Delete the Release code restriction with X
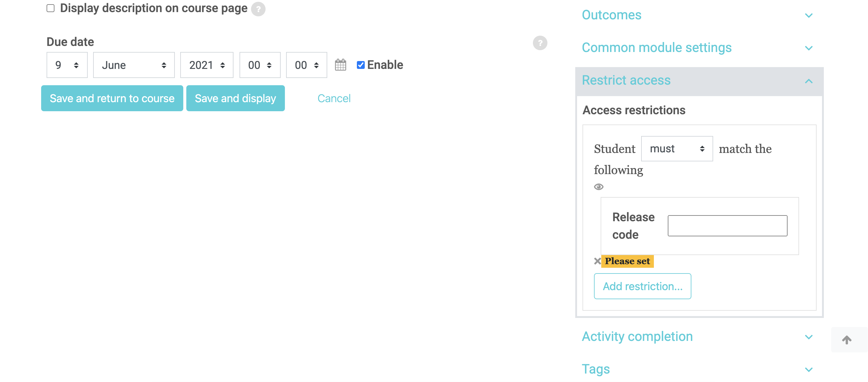 point(597,261)
